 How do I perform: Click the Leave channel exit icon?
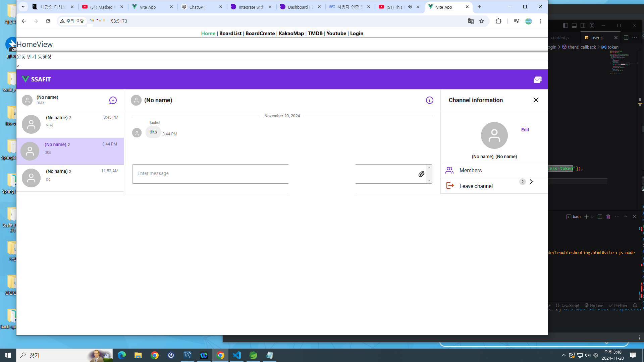[x=450, y=186]
